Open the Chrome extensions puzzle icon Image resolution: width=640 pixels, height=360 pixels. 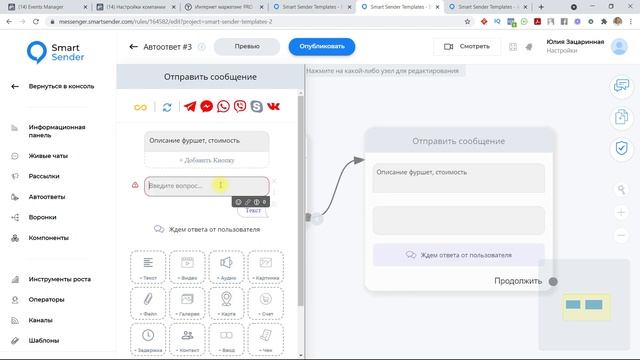coord(604,22)
